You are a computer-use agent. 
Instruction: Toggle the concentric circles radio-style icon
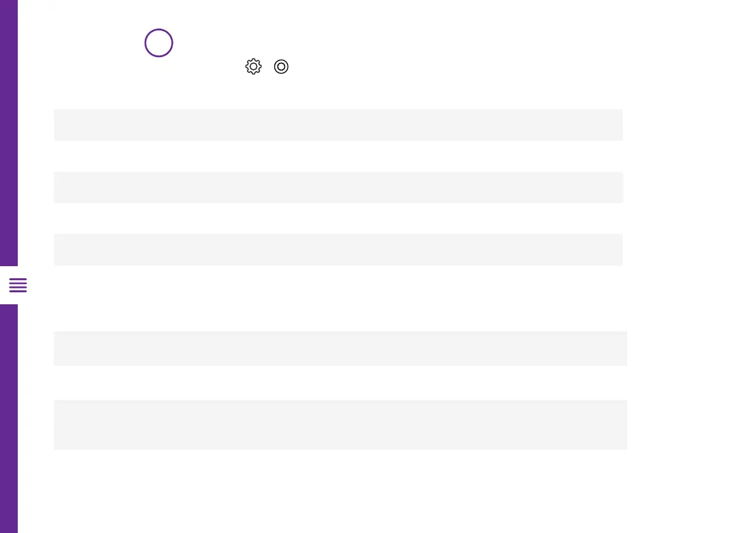click(x=281, y=67)
